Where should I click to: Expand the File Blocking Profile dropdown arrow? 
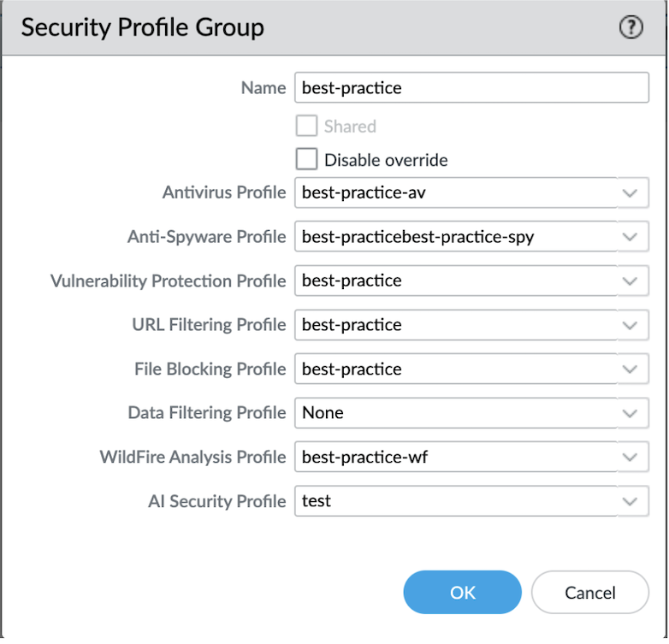(631, 369)
